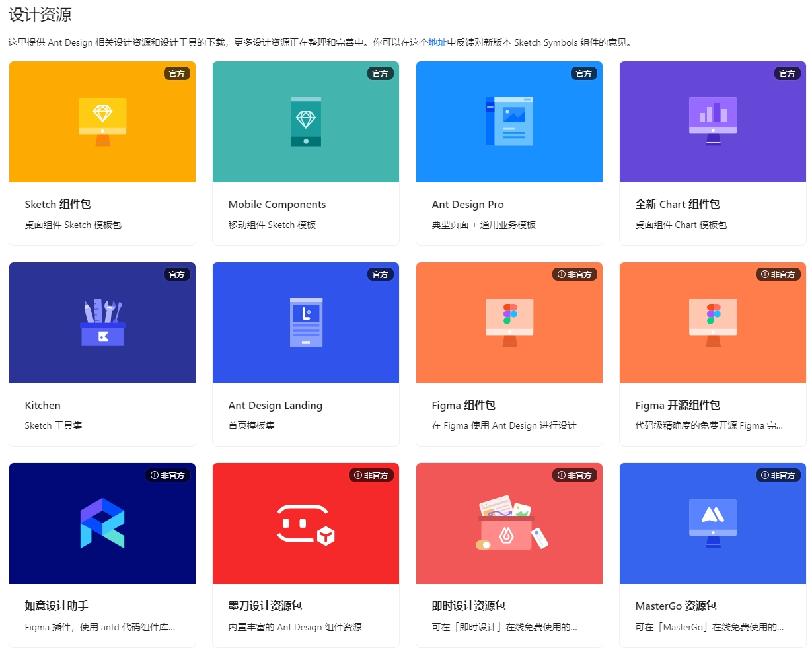Click the 官方 badge on Ant Design Pro card

(x=584, y=73)
